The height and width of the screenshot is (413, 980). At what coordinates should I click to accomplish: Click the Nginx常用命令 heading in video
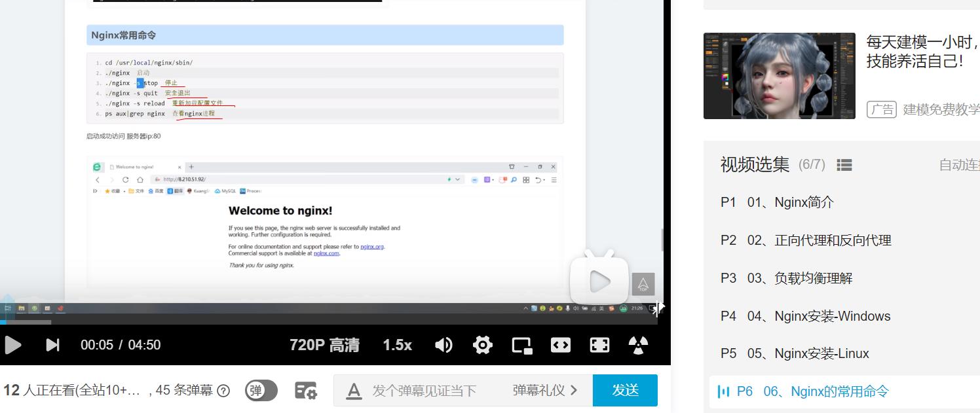point(124,35)
